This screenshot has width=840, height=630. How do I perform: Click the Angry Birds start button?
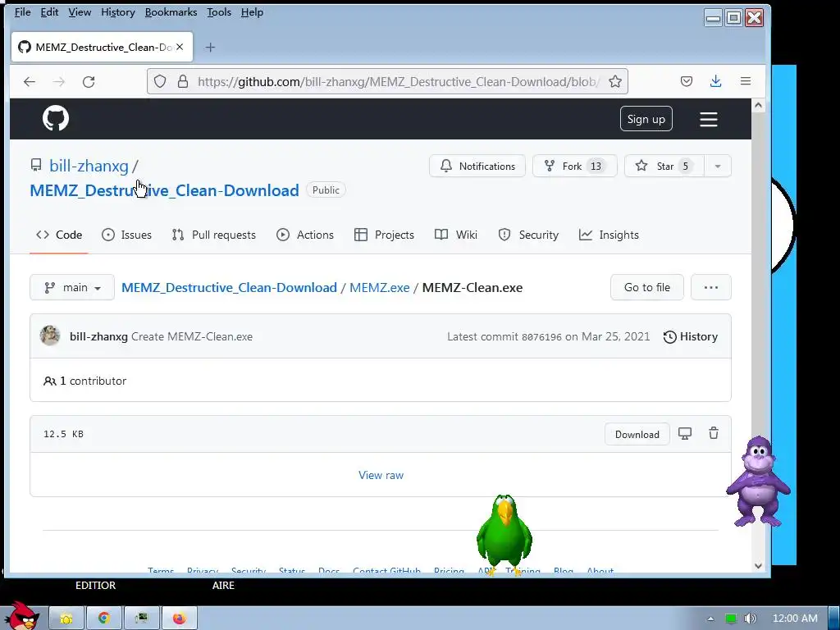click(x=21, y=616)
